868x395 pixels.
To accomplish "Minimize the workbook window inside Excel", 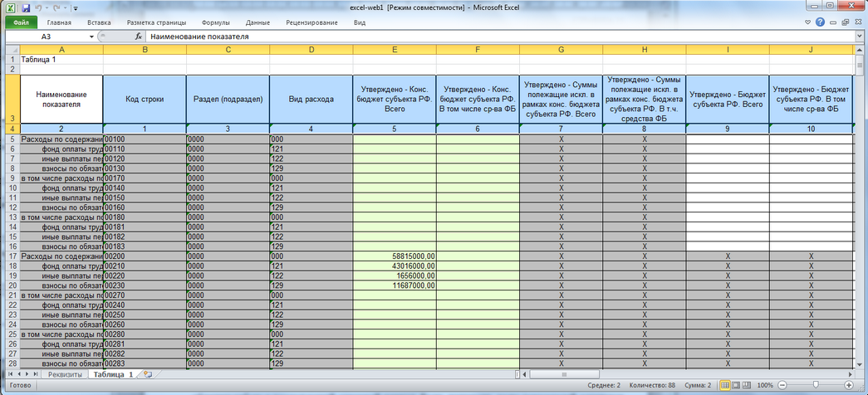I will [834, 22].
